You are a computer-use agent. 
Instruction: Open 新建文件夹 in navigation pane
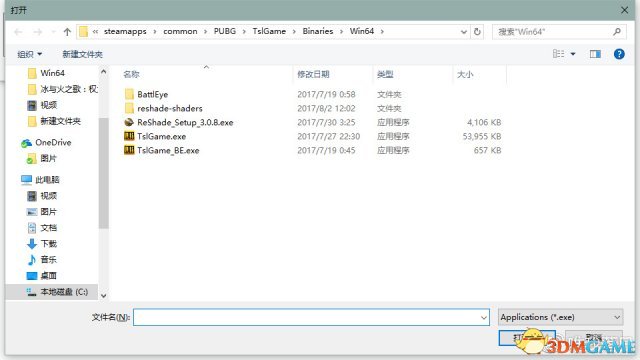click(x=60, y=121)
